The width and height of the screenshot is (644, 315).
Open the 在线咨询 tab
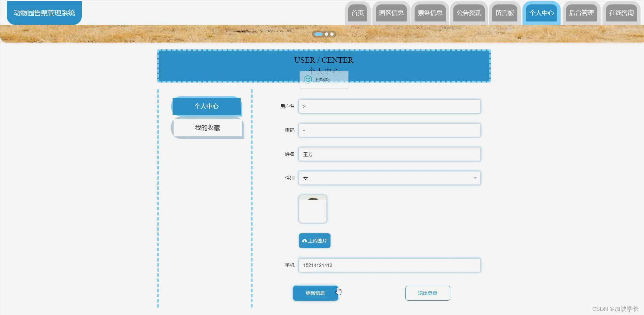tap(621, 13)
